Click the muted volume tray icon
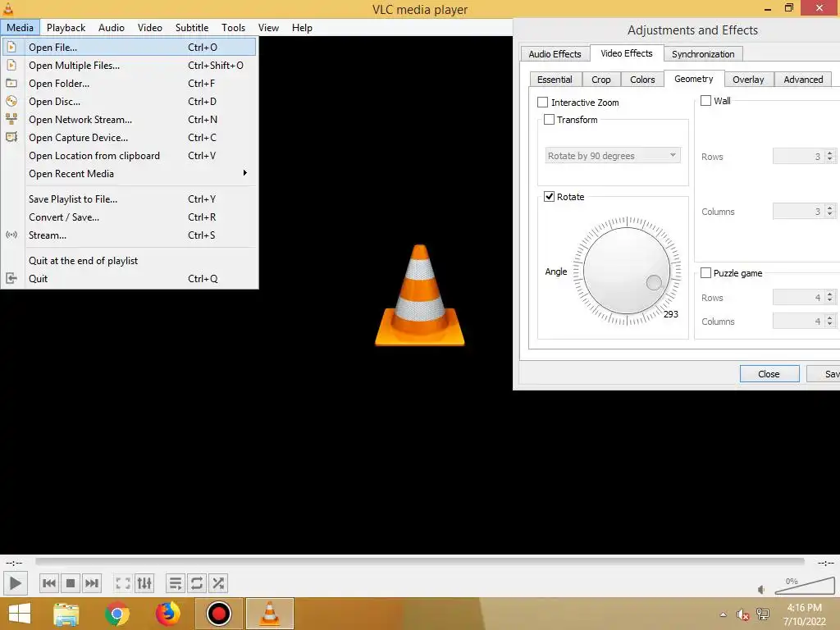Screen dimensions: 840x630 click(742, 615)
